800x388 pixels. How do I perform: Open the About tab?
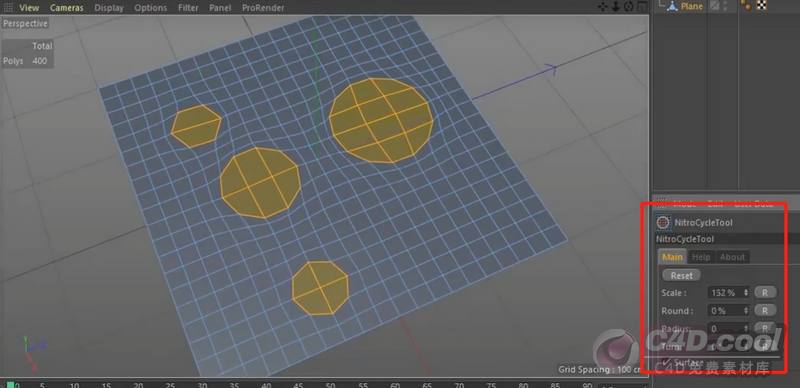(x=732, y=257)
